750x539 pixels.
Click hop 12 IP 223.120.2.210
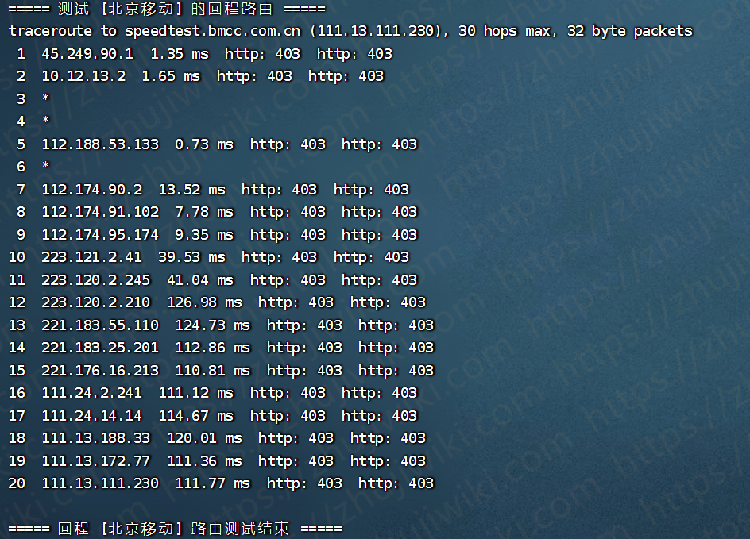[96, 302]
